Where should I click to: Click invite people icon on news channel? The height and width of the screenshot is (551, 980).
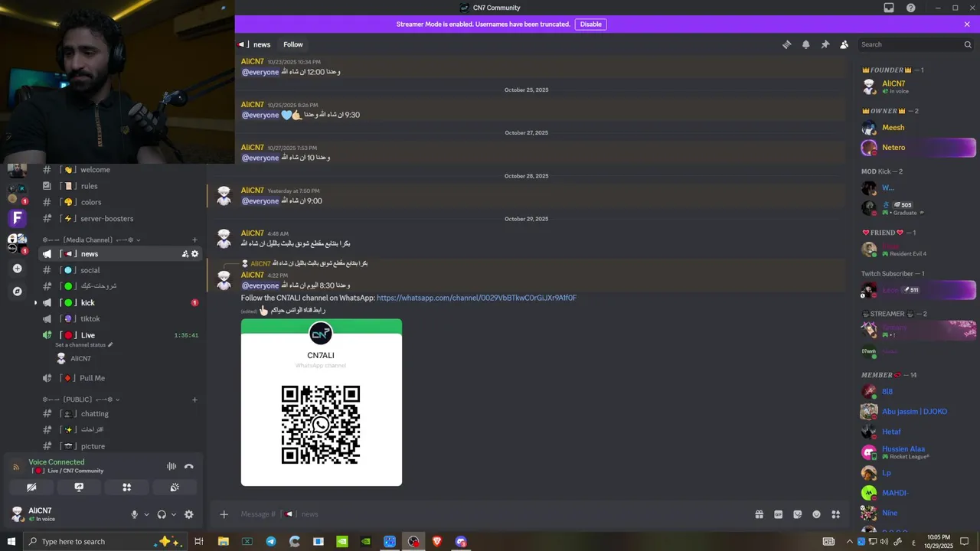[185, 254]
